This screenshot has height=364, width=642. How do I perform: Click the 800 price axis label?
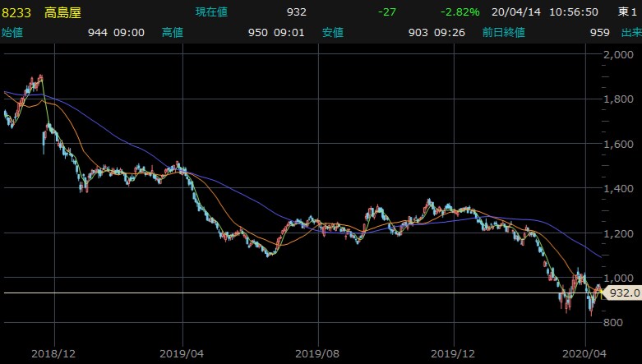tap(613, 323)
